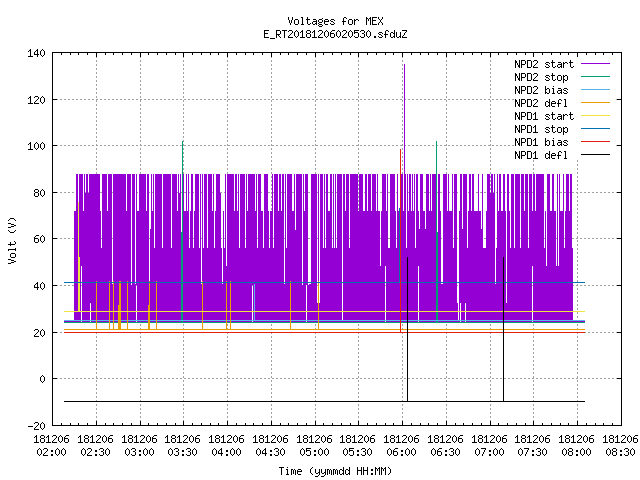The image size is (640, 480).
Task: Click the x-axis tick label 02:30
Action: pyautogui.click(x=95, y=452)
